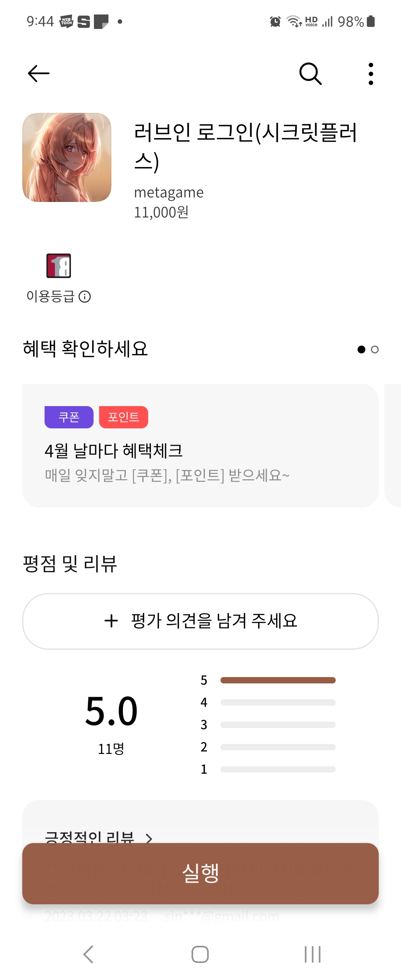
Task: Open the three-dot overflow menu
Action: (x=371, y=73)
